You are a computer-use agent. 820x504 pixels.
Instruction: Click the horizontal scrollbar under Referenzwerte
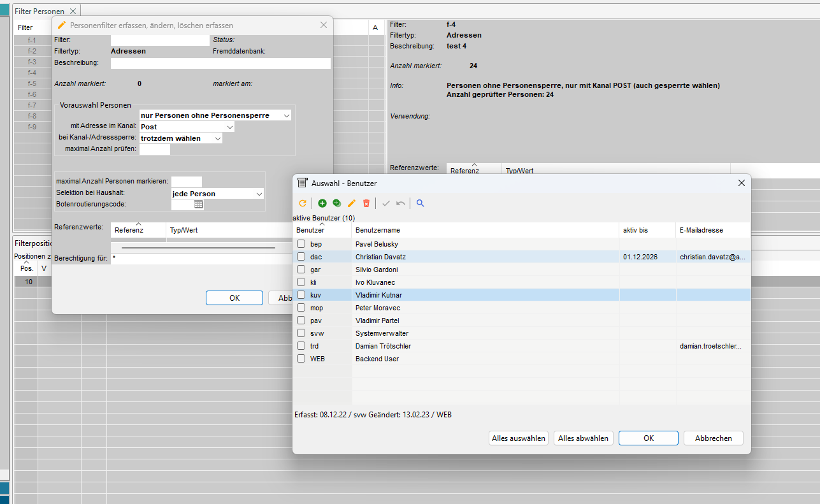tap(198, 247)
